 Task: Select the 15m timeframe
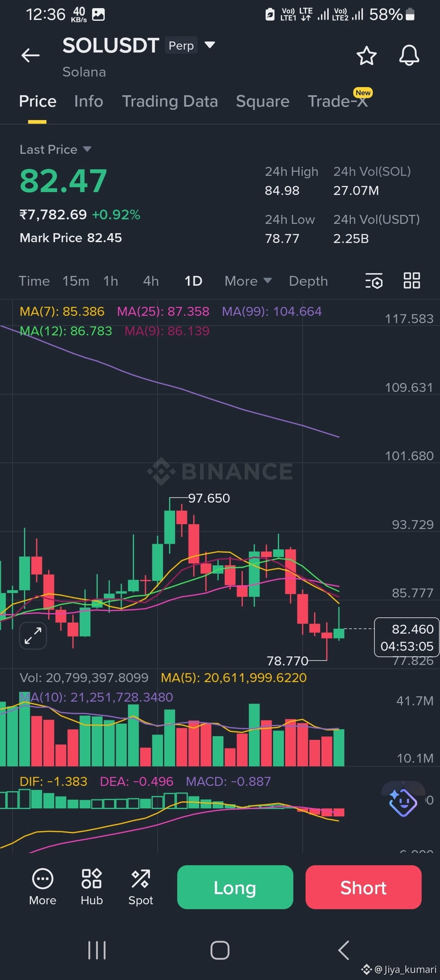(76, 281)
